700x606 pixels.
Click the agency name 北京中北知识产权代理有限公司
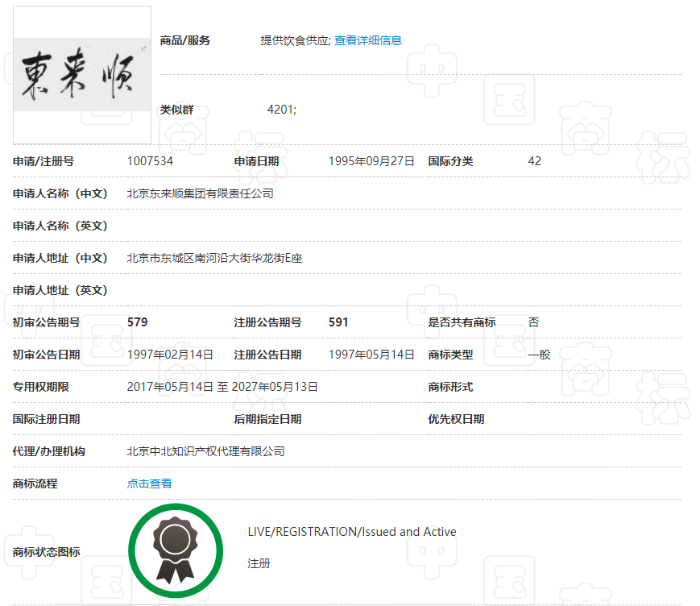click(205, 451)
